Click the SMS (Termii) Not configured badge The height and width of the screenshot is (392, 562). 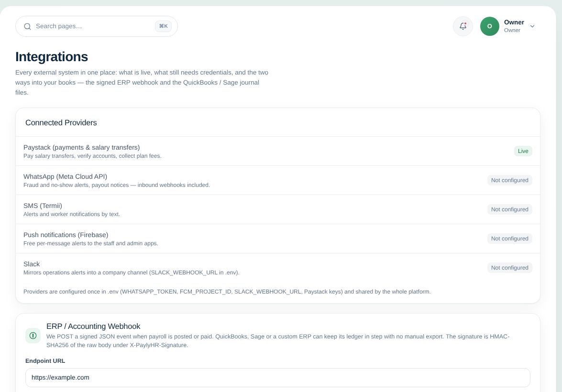coord(510,209)
